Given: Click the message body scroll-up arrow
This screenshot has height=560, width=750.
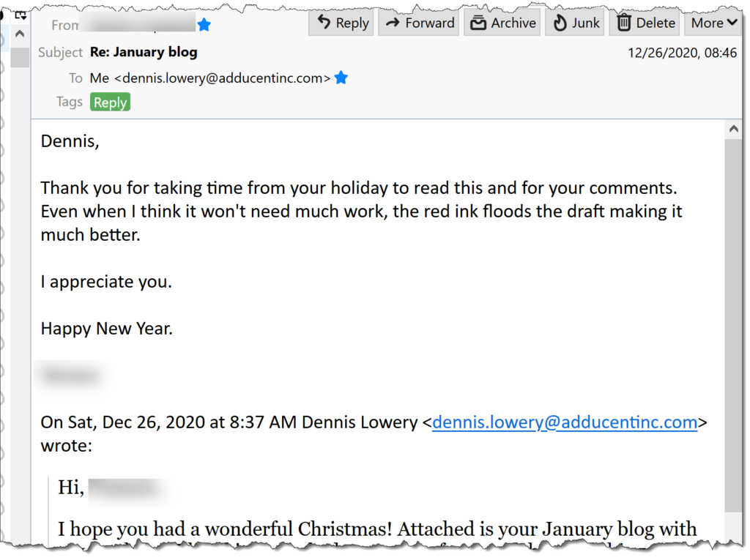Looking at the screenshot, I should tap(733, 129).
